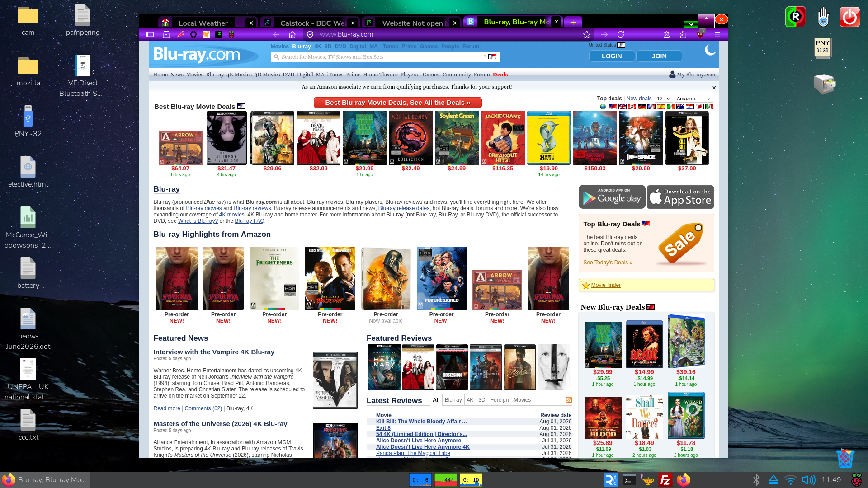Screen dimensions: 868x488
Task: Open the Soylent Green $24.99 deal thumbnail
Action: coord(457,138)
